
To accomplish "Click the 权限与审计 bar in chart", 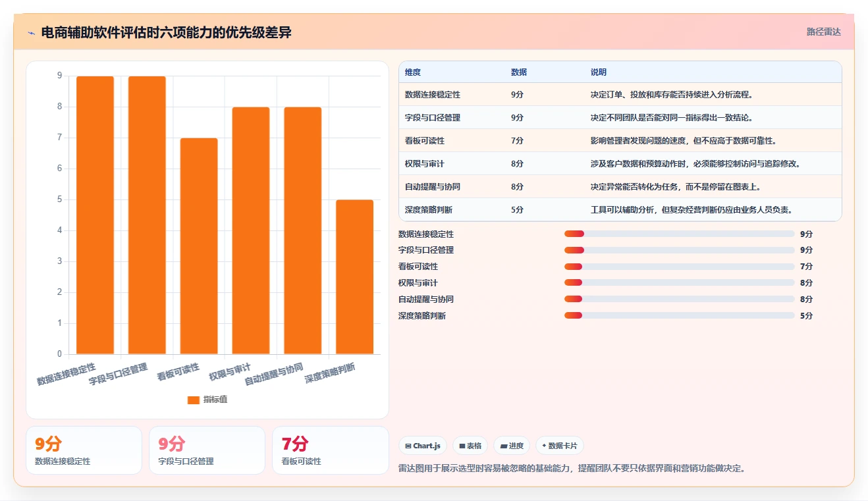I will point(251,230).
